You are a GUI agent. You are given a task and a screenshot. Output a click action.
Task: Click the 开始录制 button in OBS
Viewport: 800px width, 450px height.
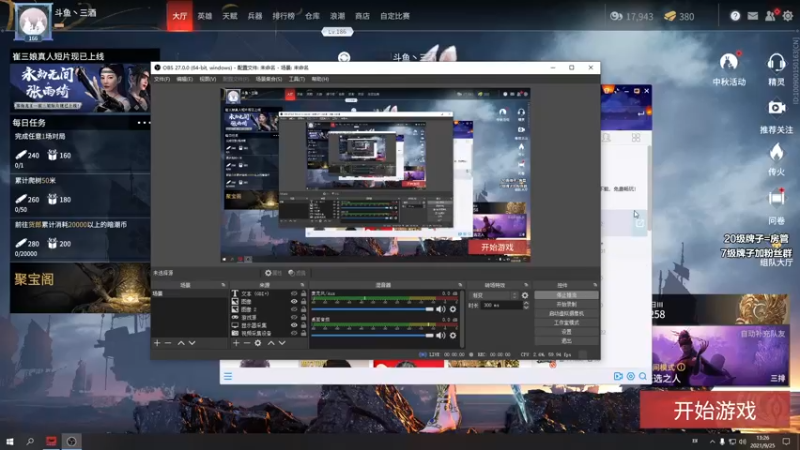pyautogui.click(x=566, y=304)
